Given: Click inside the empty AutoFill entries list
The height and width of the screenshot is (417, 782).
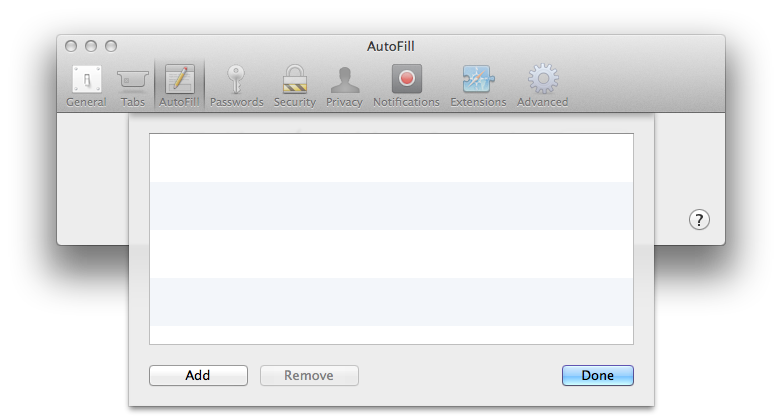Looking at the screenshot, I should click(391, 238).
